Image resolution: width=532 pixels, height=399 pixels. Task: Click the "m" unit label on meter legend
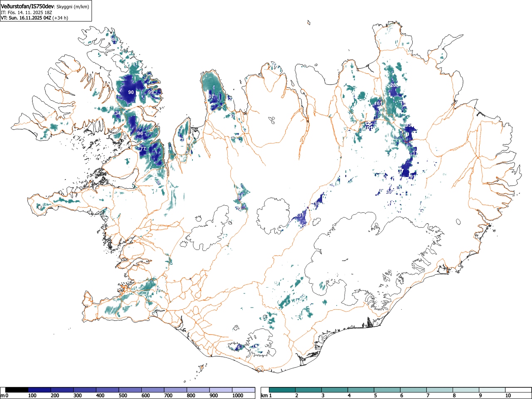click(x=2, y=396)
